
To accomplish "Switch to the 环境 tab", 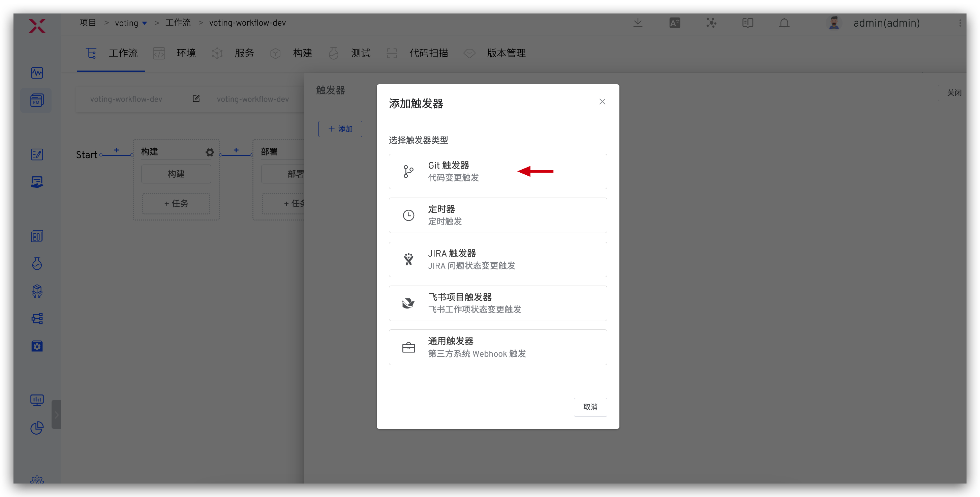I will pos(186,53).
